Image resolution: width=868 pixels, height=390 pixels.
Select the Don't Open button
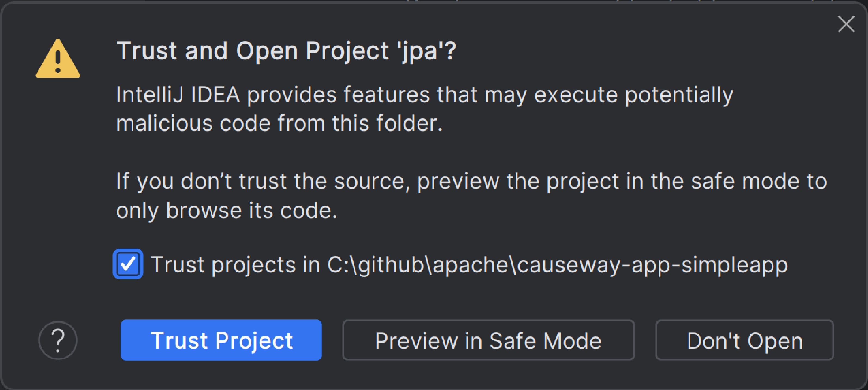point(744,340)
